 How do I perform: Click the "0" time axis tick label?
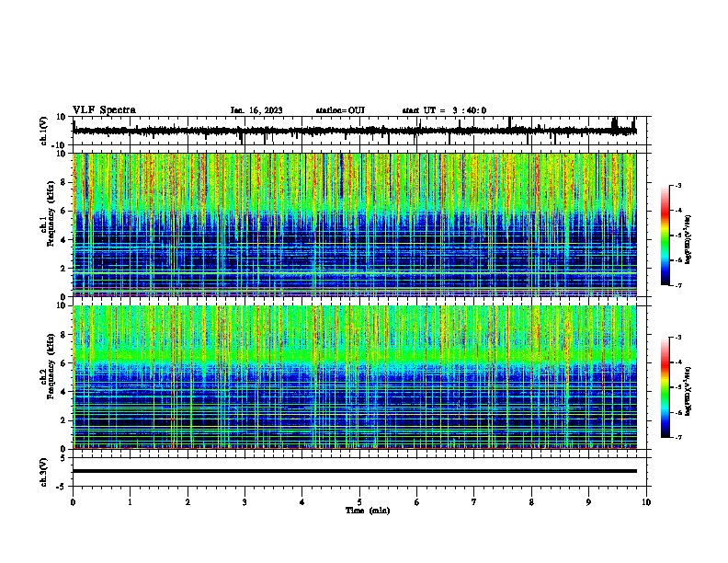pyautogui.click(x=73, y=502)
